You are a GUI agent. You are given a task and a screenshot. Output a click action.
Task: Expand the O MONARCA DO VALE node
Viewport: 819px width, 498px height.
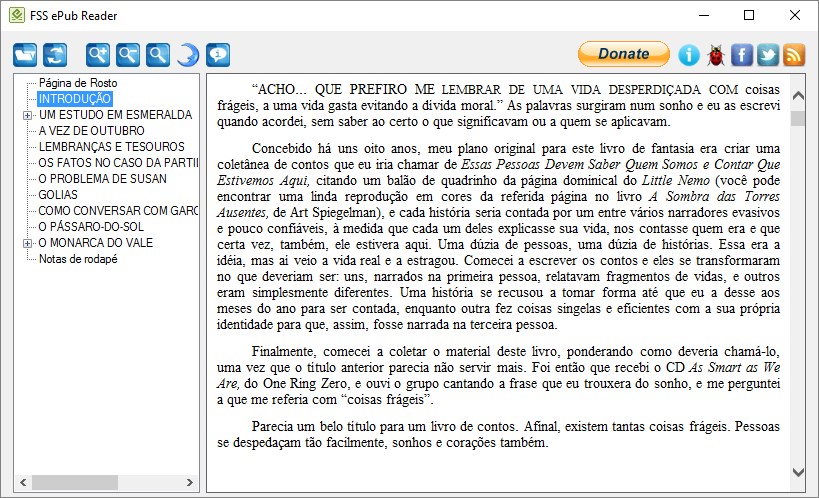pos(27,244)
